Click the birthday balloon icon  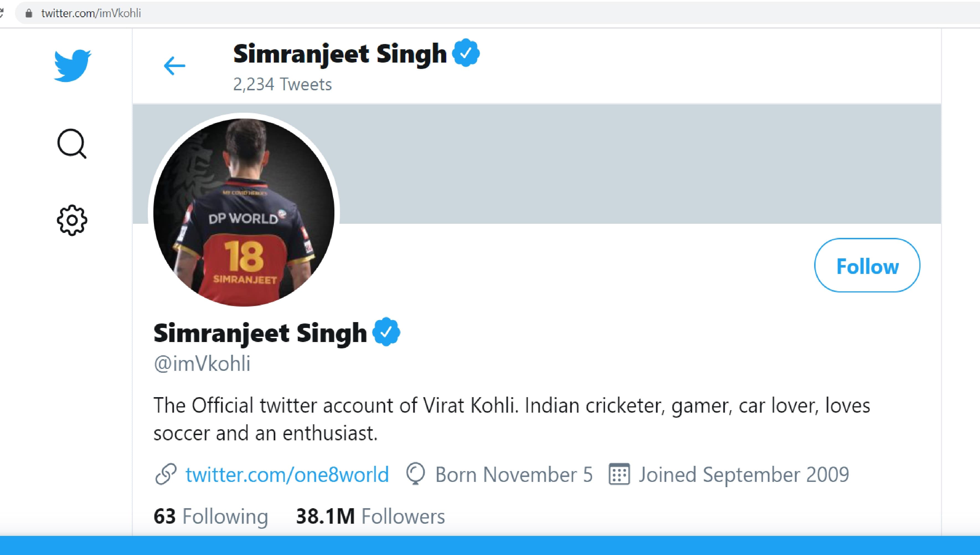point(415,474)
